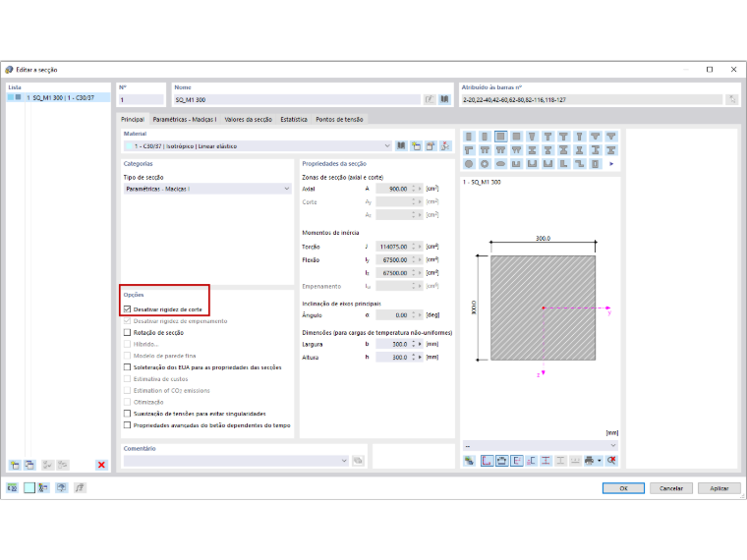Screen dimensions: 747x560
Task: Select the inverted-L section shape icon
Action: click(469, 150)
